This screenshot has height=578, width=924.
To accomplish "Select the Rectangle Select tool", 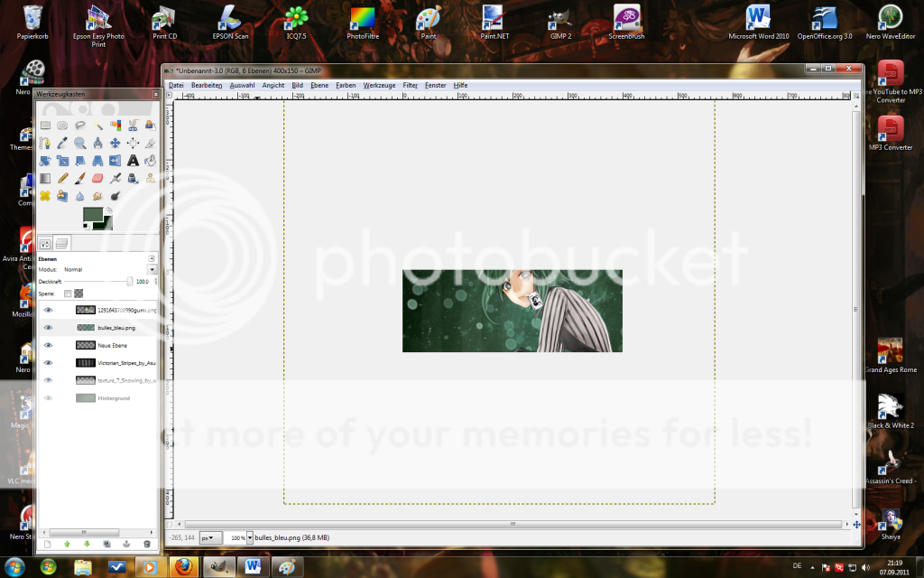I will [45, 125].
